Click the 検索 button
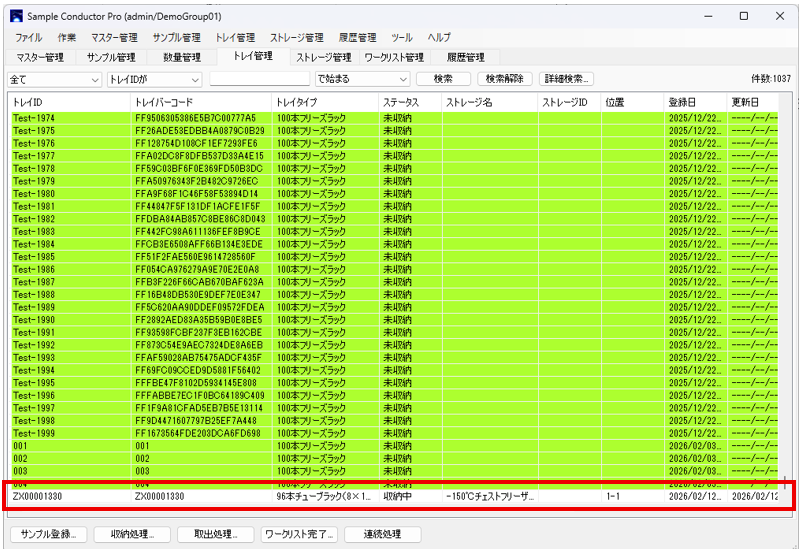 [443, 79]
